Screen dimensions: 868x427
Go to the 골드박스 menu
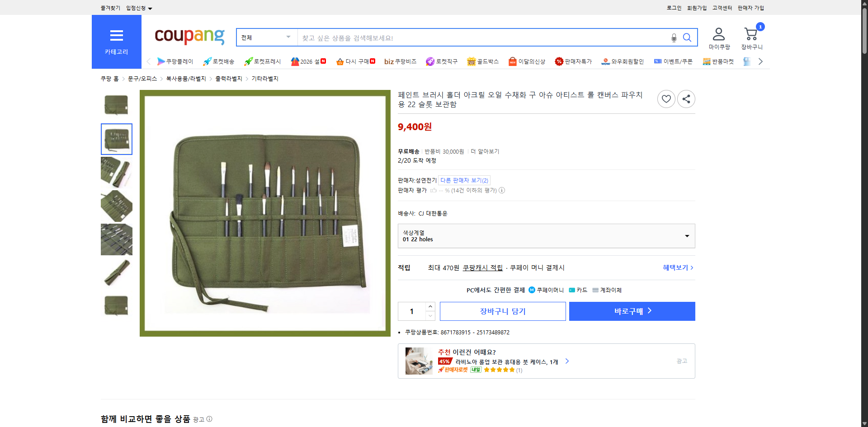pyautogui.click(x=483, y=61)
